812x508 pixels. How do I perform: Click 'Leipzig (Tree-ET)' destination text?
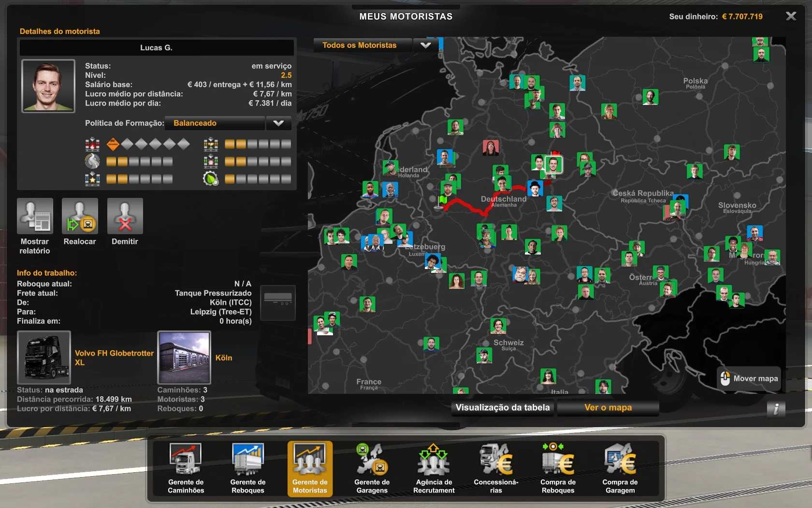221,312
